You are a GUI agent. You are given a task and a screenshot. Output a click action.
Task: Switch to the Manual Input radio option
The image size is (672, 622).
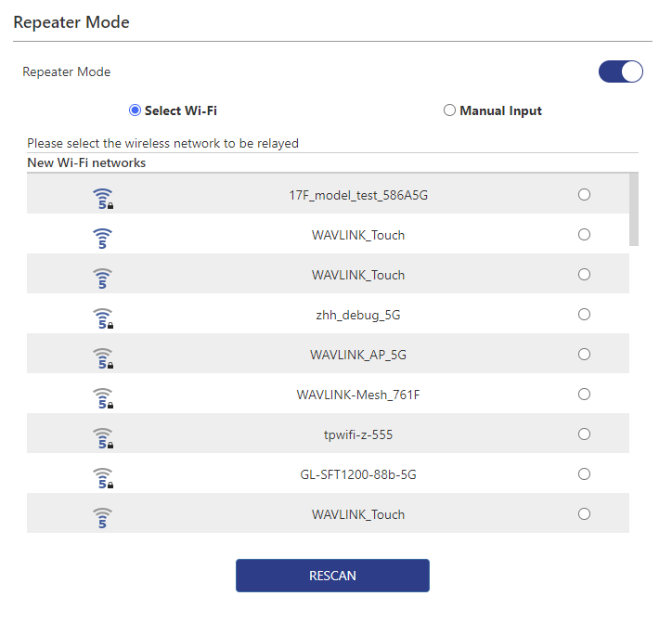click(x=450, y=110)
